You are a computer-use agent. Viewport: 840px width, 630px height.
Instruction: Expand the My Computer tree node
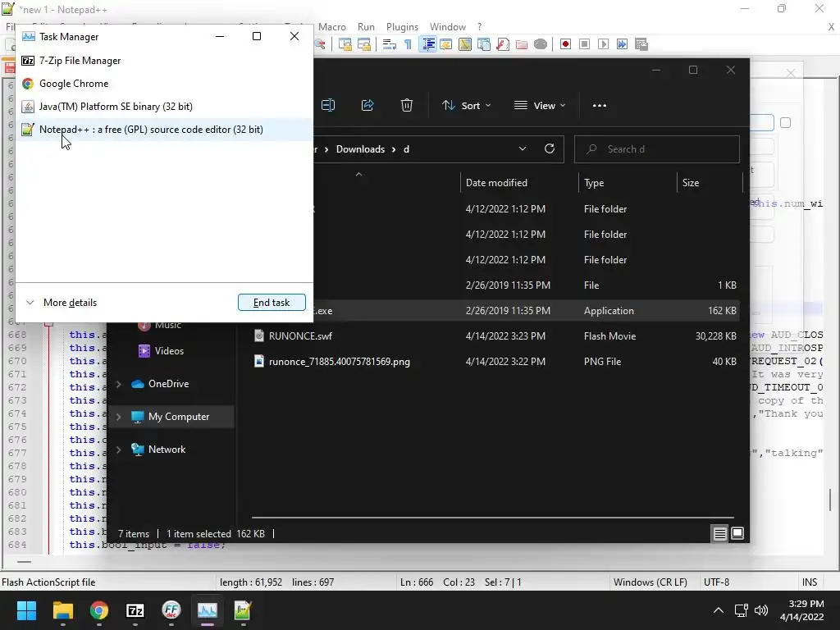point(118,417)
